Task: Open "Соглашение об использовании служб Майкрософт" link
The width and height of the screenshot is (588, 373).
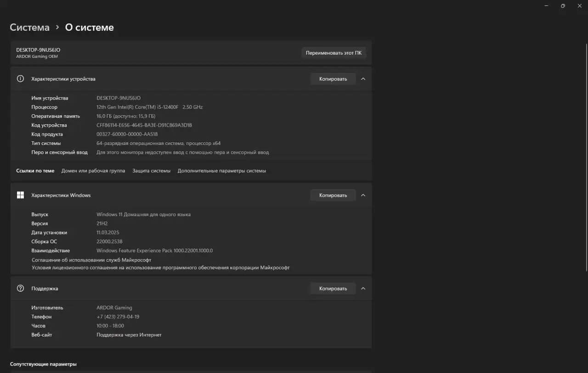Action: coord(91,260)
